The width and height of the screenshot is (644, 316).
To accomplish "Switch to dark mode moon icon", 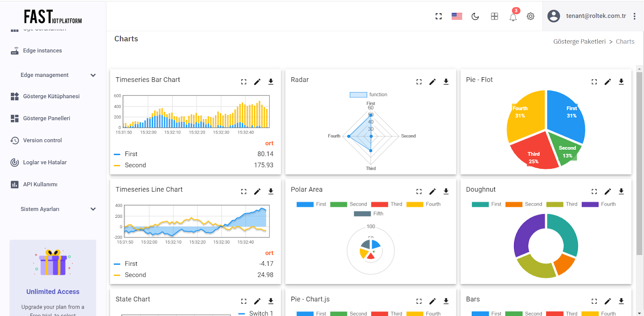I will click(x=475, y=16).
